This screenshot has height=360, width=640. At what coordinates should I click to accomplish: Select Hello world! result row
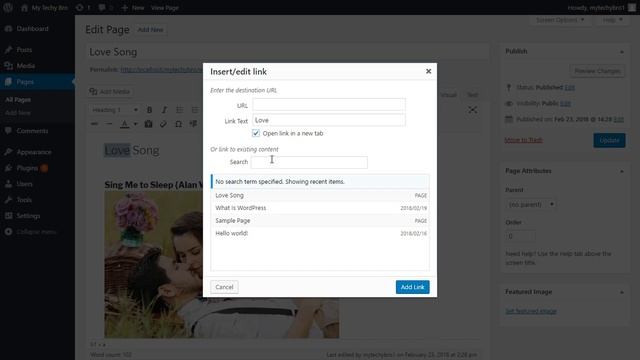click(320, 233)
